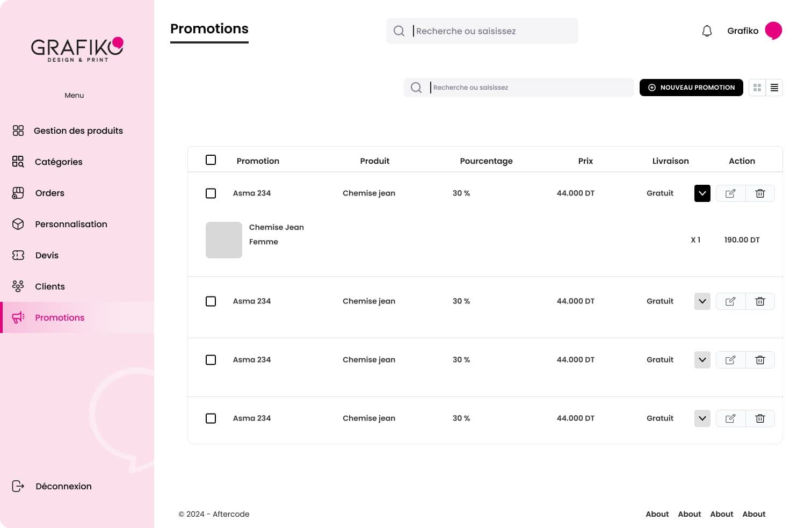The height and width of the screenshot is (528, 812).
Task: Check the first Asma 234 row checkbox
Action: coord(211,193)
